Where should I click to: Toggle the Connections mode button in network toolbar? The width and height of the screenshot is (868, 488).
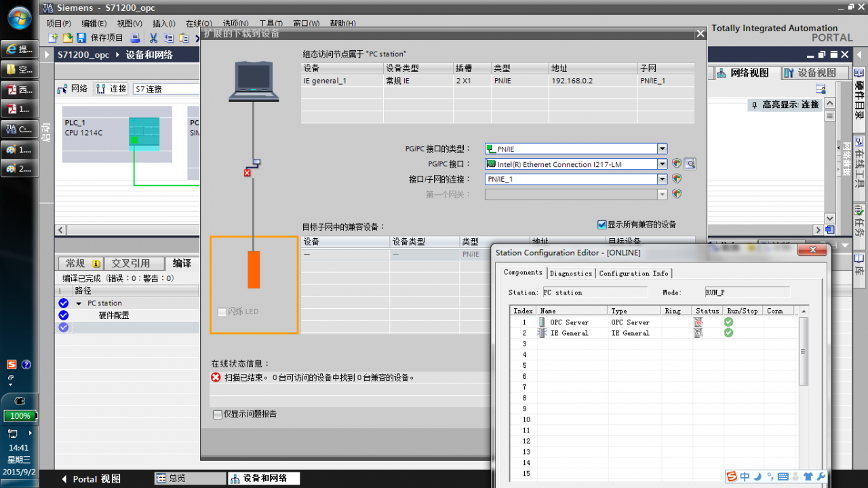(x=112, y=89)
